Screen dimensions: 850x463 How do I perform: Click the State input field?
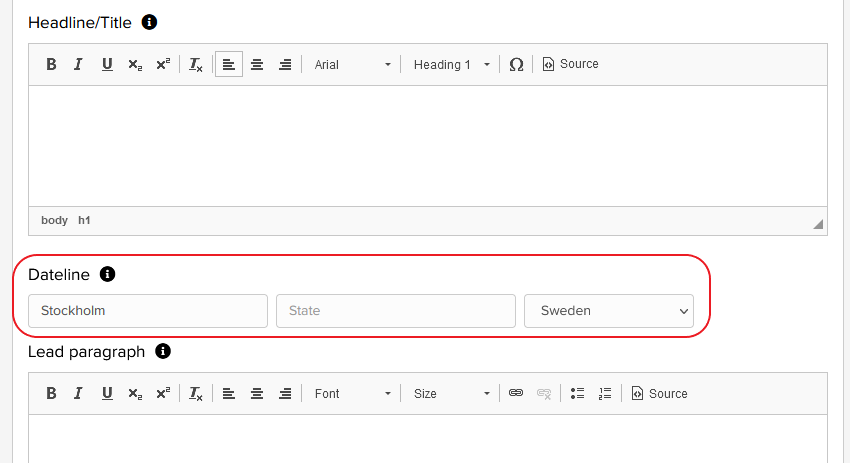pyautogui.click(x=396, y=311)
